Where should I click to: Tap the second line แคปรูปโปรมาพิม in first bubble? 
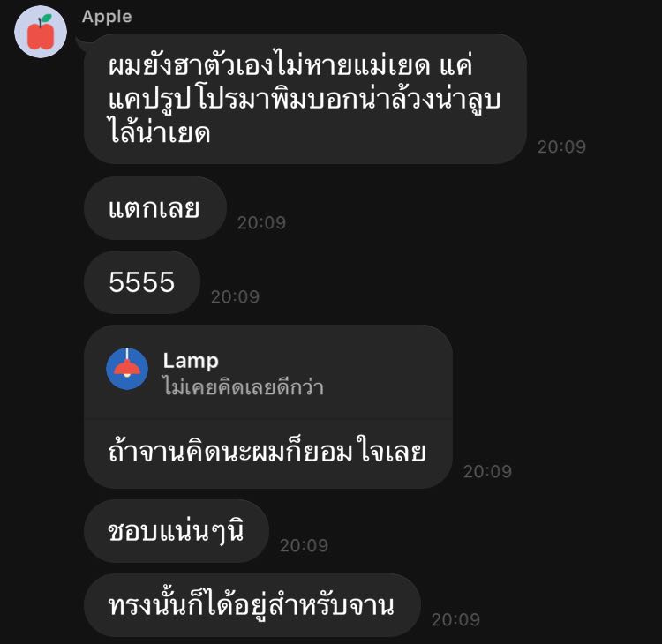[x=305, y=100]
